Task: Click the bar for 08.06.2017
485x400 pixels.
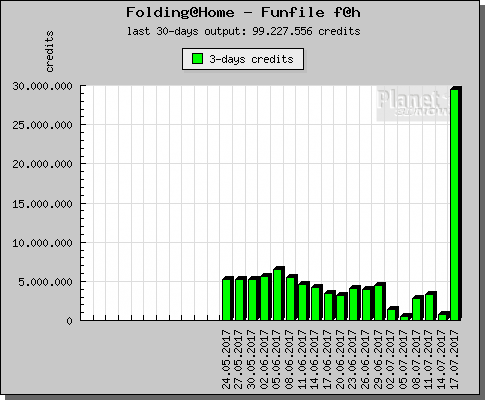Action: [x=290, y=299]
